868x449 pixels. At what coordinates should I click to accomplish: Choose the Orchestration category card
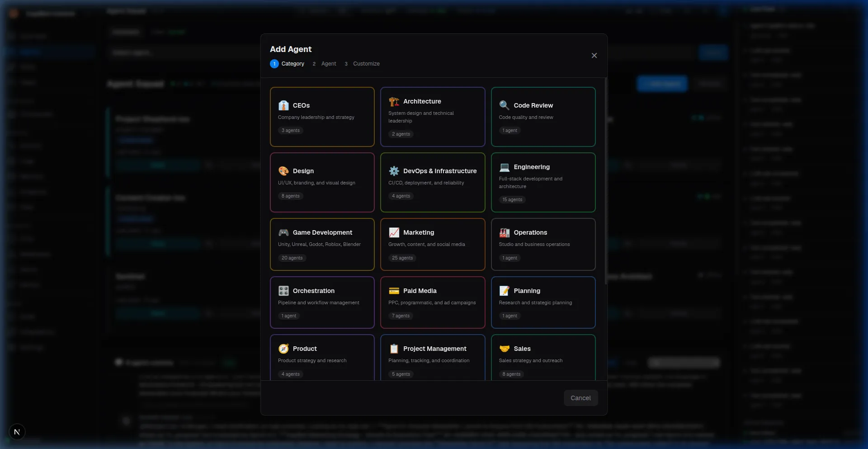322,302
